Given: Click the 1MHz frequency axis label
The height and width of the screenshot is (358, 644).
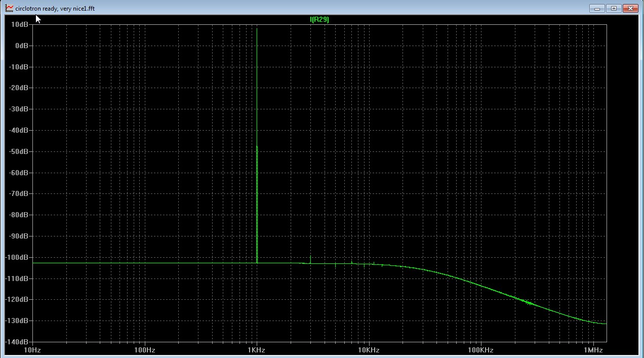Looking at the screenshot, I should 592,350.
